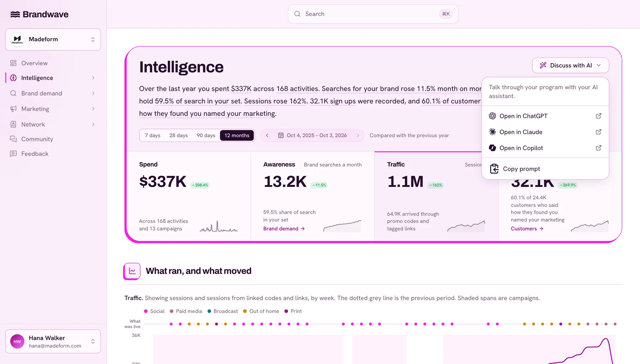
Task: Choose Open in Claude menu item
Action: click(545, 132)
